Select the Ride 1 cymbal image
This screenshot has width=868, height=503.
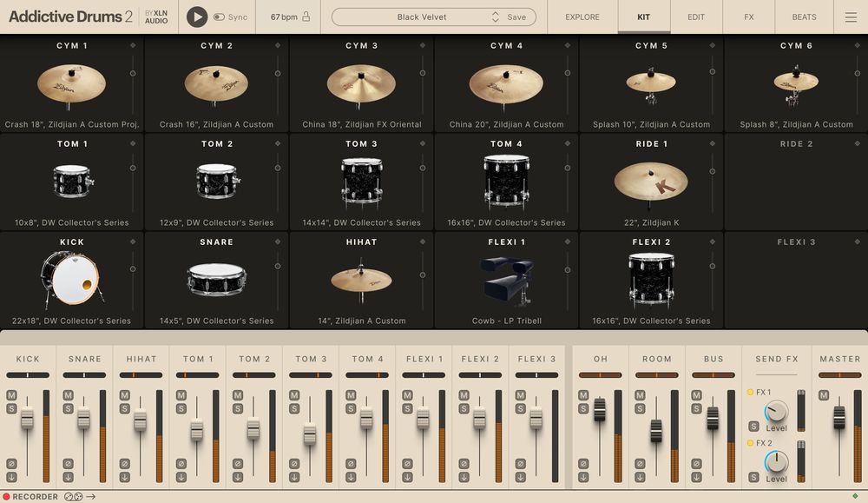(651, 182)
